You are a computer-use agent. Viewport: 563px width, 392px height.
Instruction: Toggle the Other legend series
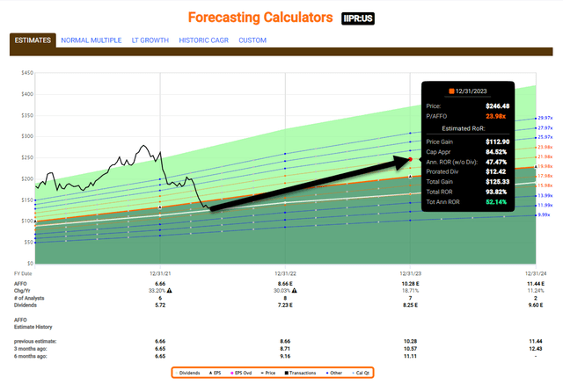coord(334,373)
